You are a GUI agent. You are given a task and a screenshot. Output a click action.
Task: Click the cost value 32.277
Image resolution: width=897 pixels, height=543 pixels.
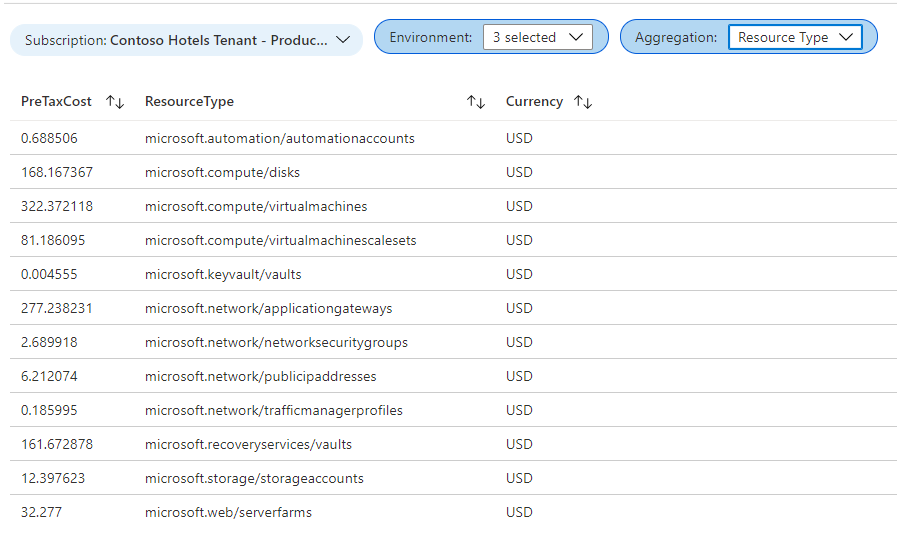(x=41, y=512)
